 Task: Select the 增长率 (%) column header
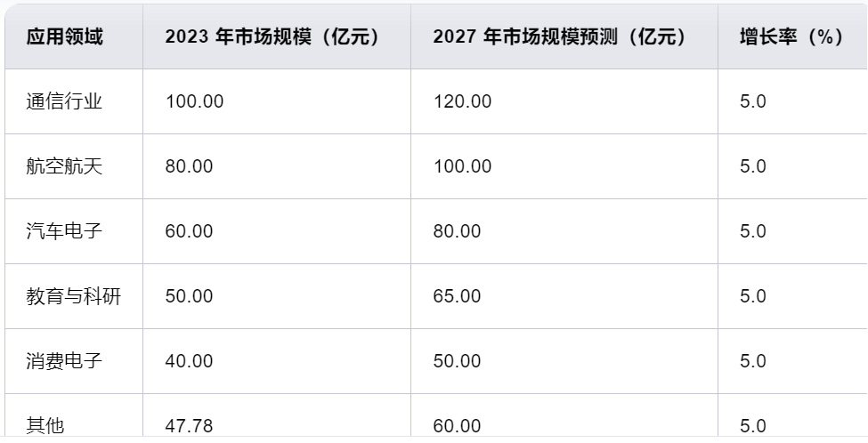click(x=791, y=37)
